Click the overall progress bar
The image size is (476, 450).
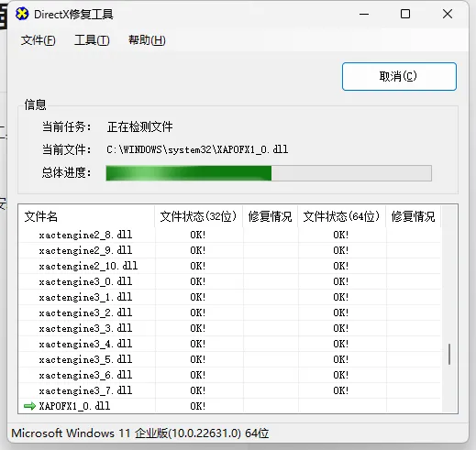point(269,173)
